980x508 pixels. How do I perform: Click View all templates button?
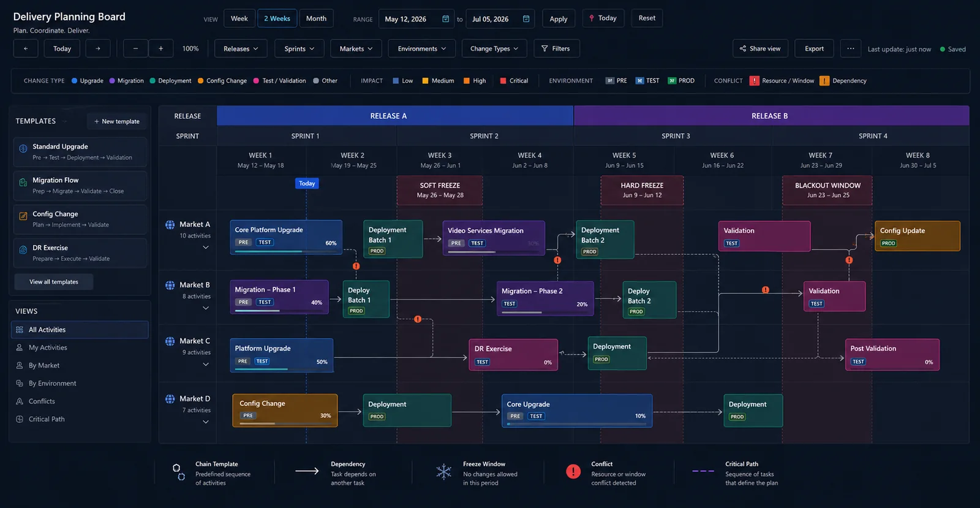click(x=54, y=282)
